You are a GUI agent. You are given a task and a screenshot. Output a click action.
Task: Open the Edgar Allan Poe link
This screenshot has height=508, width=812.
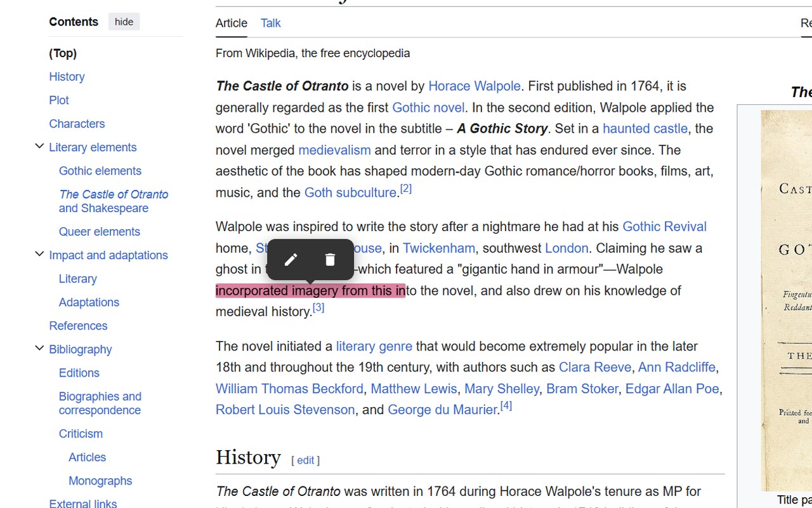point(672,389)
